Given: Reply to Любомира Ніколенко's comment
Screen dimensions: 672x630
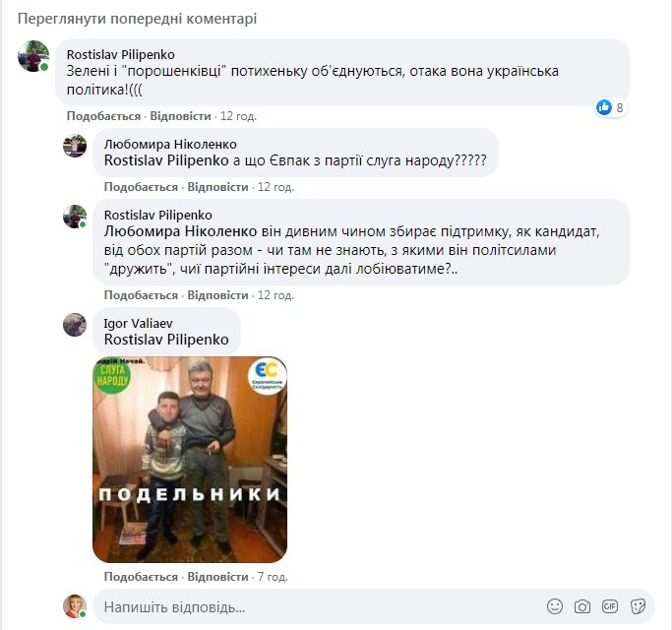Looking at the screenshot, I should (217, 187).
